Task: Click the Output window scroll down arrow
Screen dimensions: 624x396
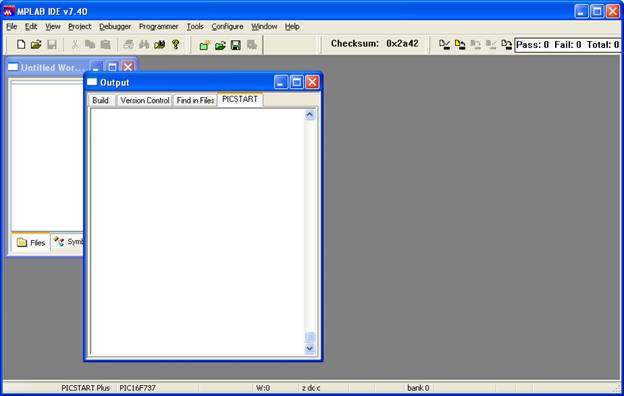Action: pos(310,349)
